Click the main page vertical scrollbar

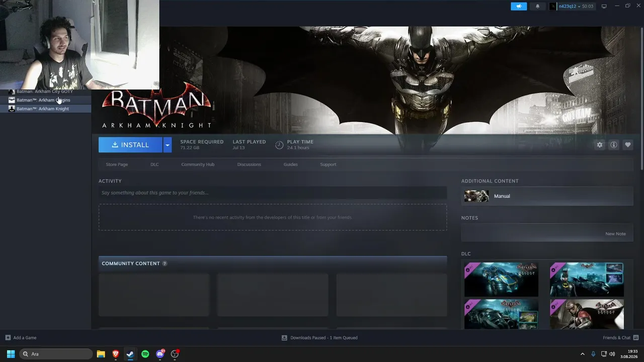[642, 98]
